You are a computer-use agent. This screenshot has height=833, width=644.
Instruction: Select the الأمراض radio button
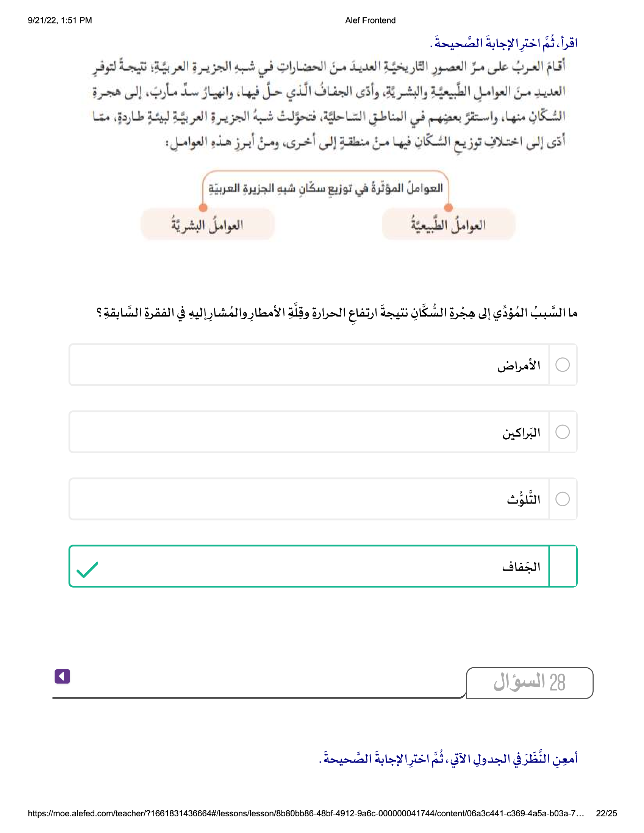[562, 365]
